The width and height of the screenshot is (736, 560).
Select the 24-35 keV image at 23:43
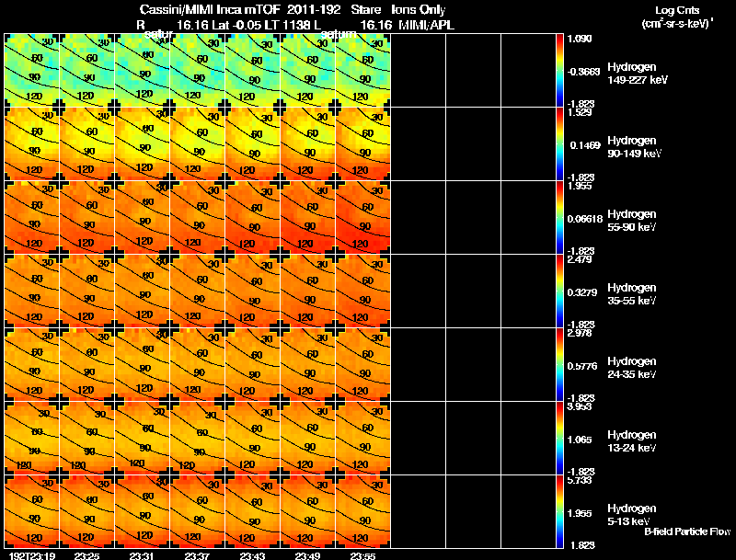[253, 365]
